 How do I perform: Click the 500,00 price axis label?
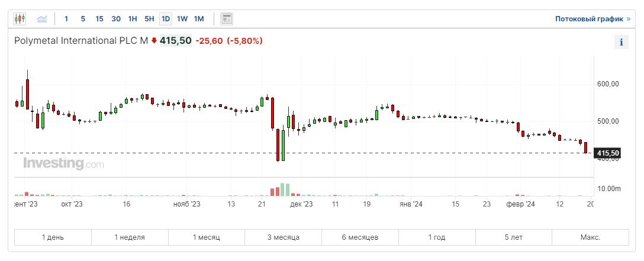[x=608, y=121]
